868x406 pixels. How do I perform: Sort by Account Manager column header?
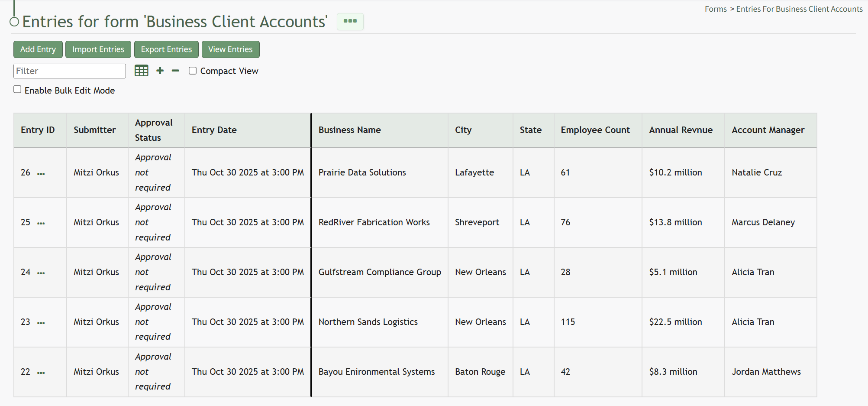pyautogui.click(x=771, y=130)
